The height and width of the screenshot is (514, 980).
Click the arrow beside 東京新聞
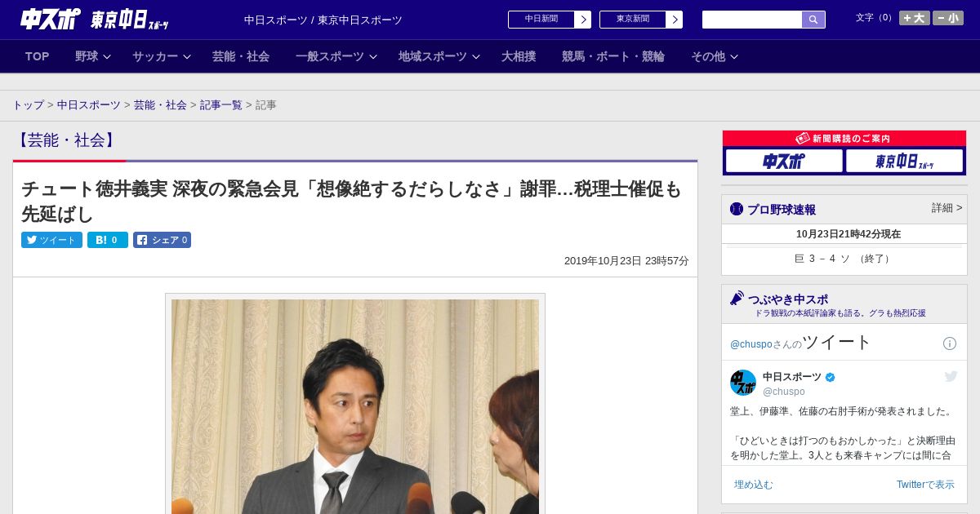tap(675, 20)
